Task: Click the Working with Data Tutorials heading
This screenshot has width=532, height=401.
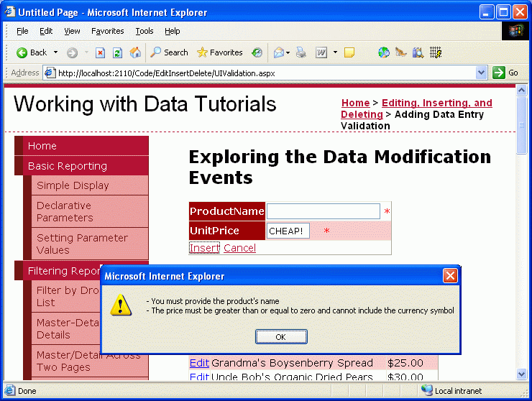Action: (x=145, y=103)
